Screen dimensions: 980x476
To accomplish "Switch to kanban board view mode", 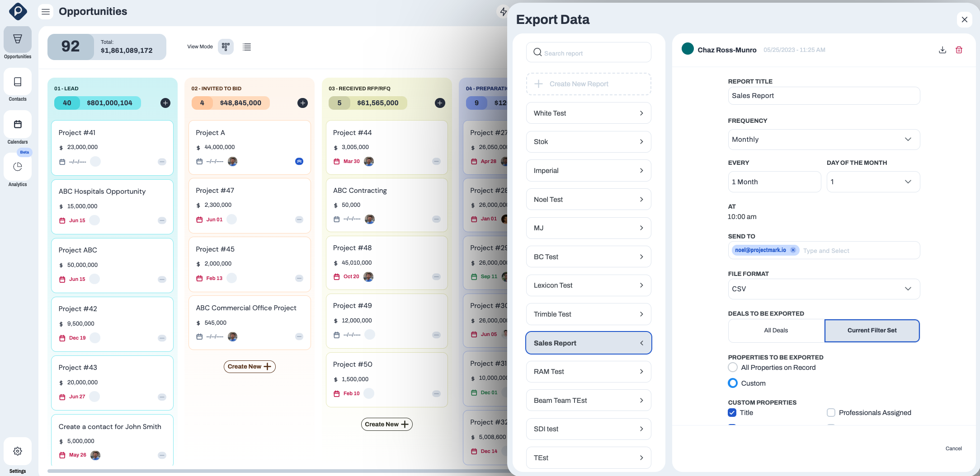I will click(226, 47).
